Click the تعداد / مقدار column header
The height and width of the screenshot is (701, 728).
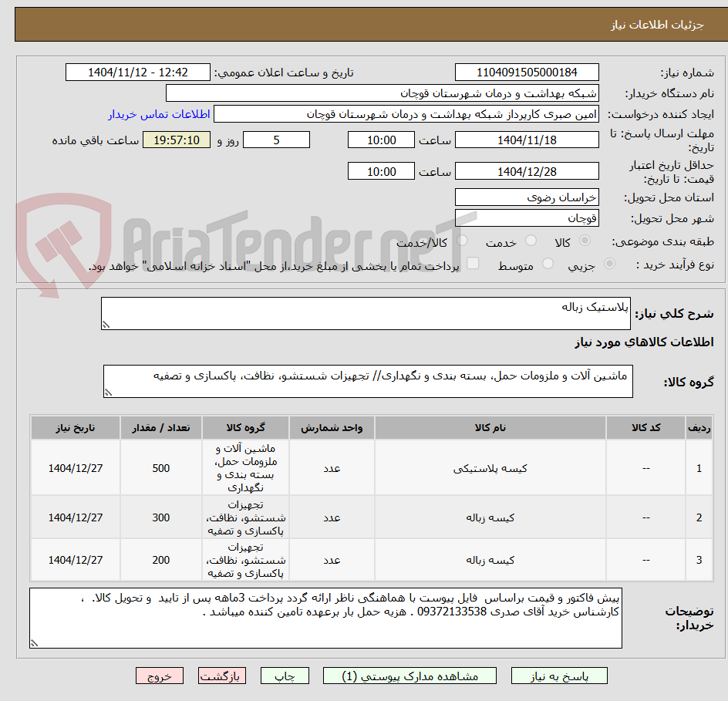click(161, 427)
